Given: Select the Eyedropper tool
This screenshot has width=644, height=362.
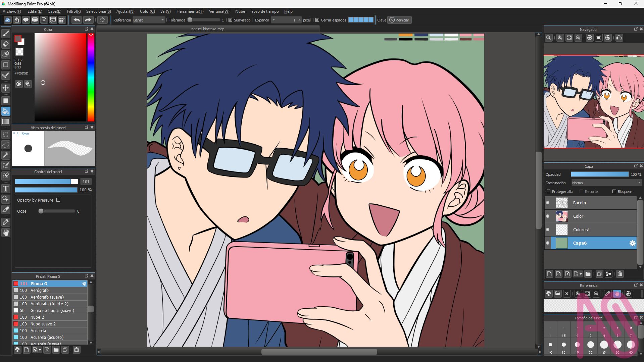Looking at the screenshot, I should pos(6,222).
